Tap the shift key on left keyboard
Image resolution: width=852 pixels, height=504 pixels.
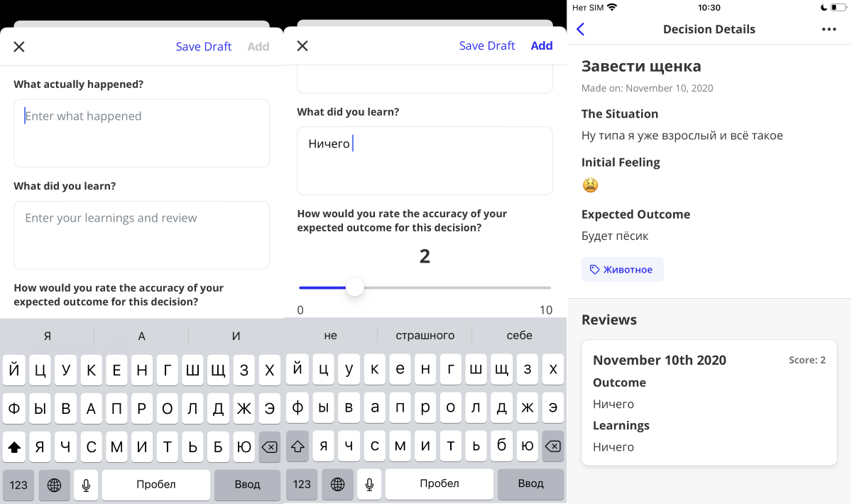(14, 447)
